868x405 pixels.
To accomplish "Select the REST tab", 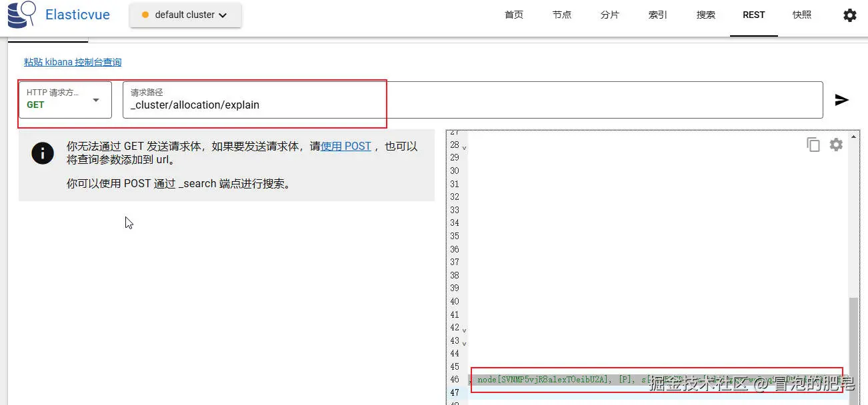I will [x=754, y=15].
